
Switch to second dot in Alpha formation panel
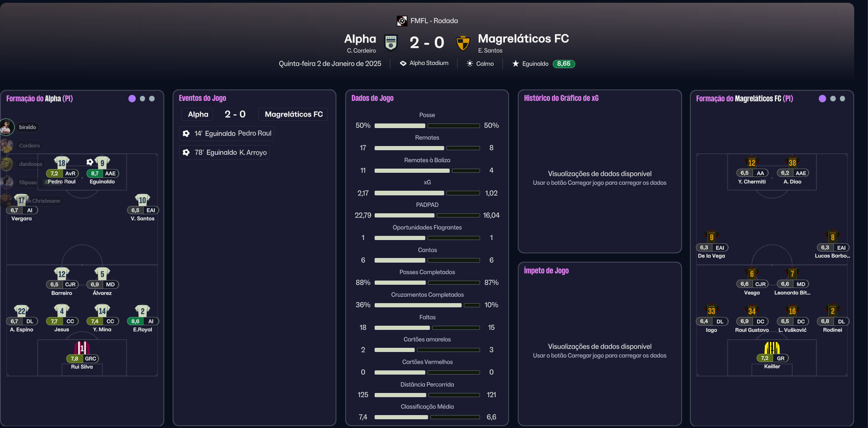[142, 99]
